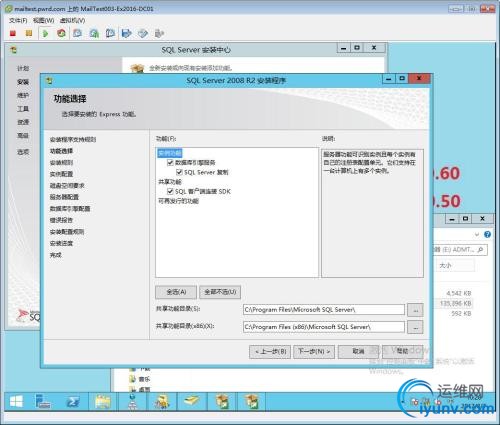Click the 错误报告 step in setup sidebar
Viewport: 500px width, 425px height.
(61, 220)
